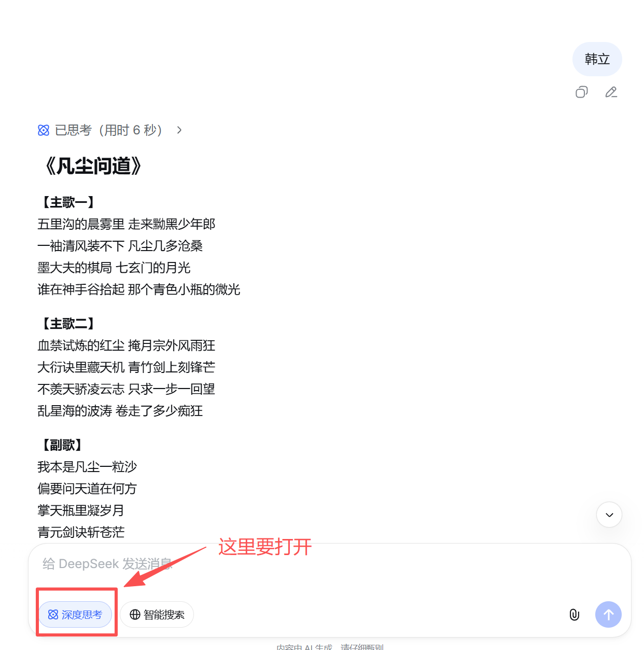The width and height of the screenshot is (644, 650).
Task: Edit the 韩立 message with pencil icon
Action: (x=611, y=92)
